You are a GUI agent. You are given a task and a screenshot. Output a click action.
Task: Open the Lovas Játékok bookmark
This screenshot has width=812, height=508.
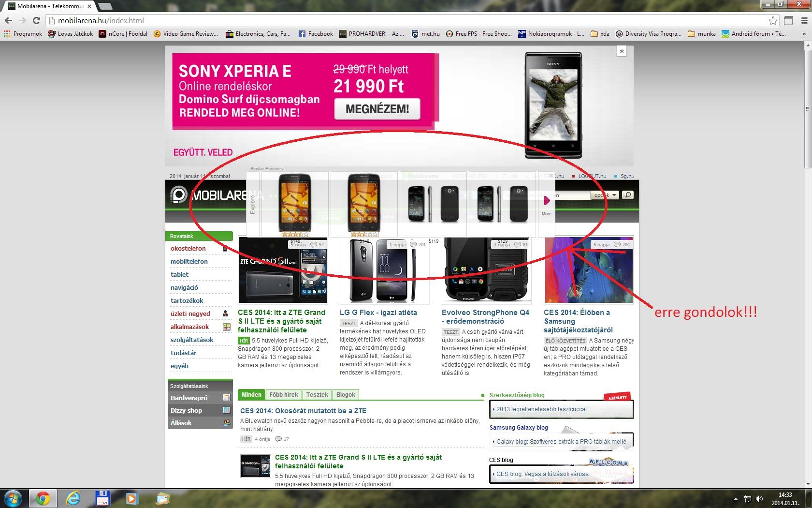71,34
